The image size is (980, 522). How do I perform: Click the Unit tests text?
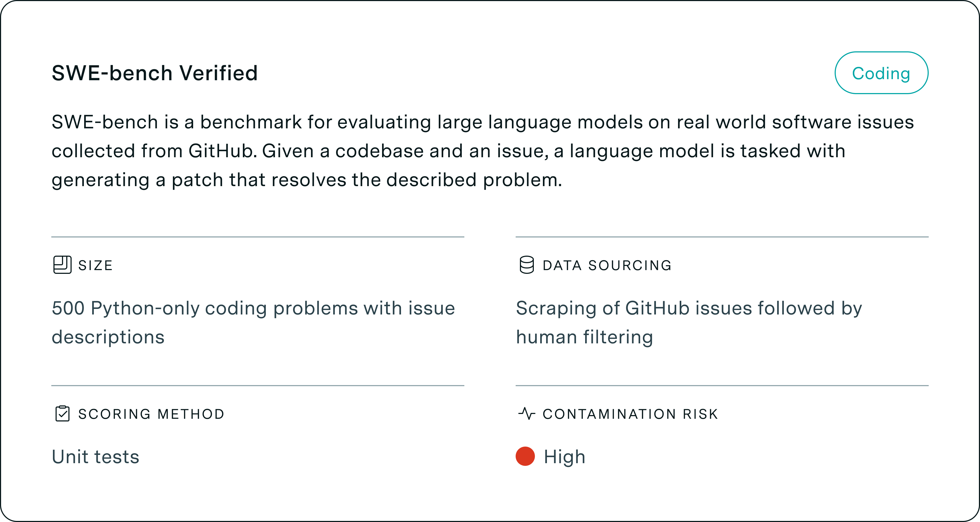[95, 456]
